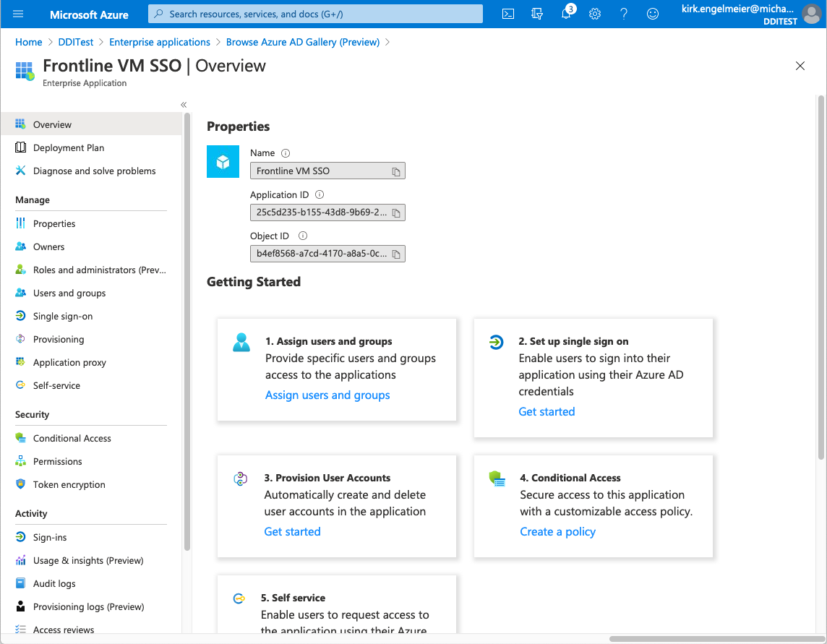Open Cloud Shell from the top bar

507,14
